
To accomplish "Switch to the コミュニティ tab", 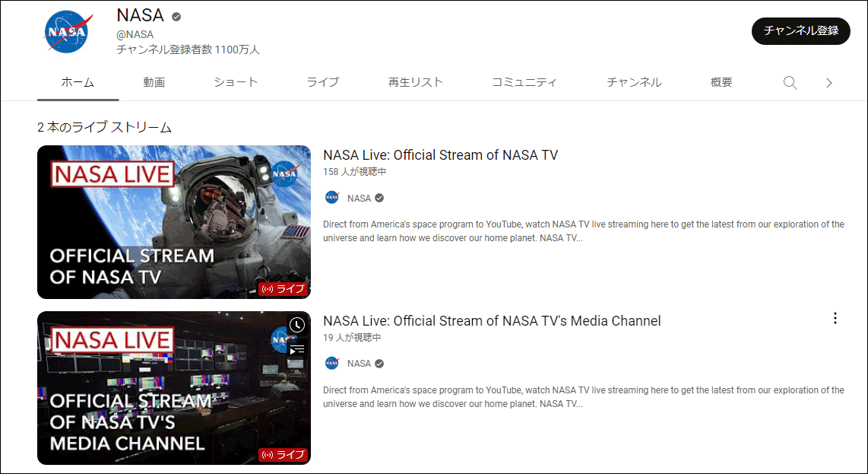I will (524, 82).
